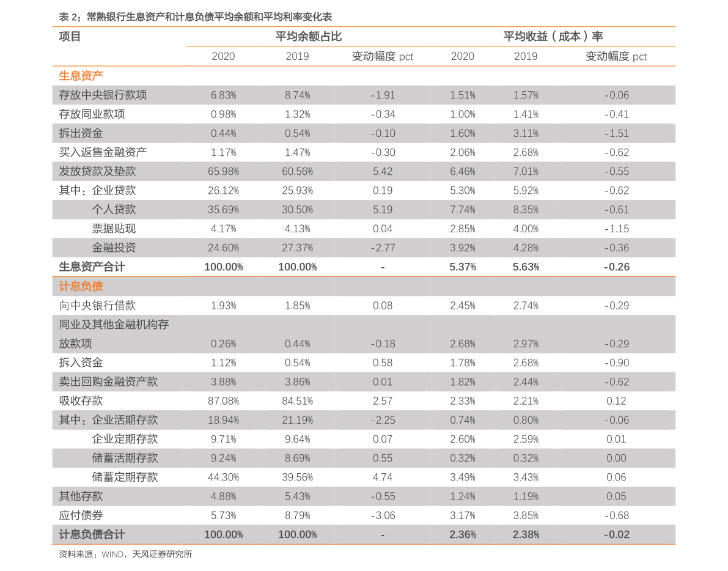
Task: Click the 生息资产合计 total row label
Action: (x=92, y=267)
